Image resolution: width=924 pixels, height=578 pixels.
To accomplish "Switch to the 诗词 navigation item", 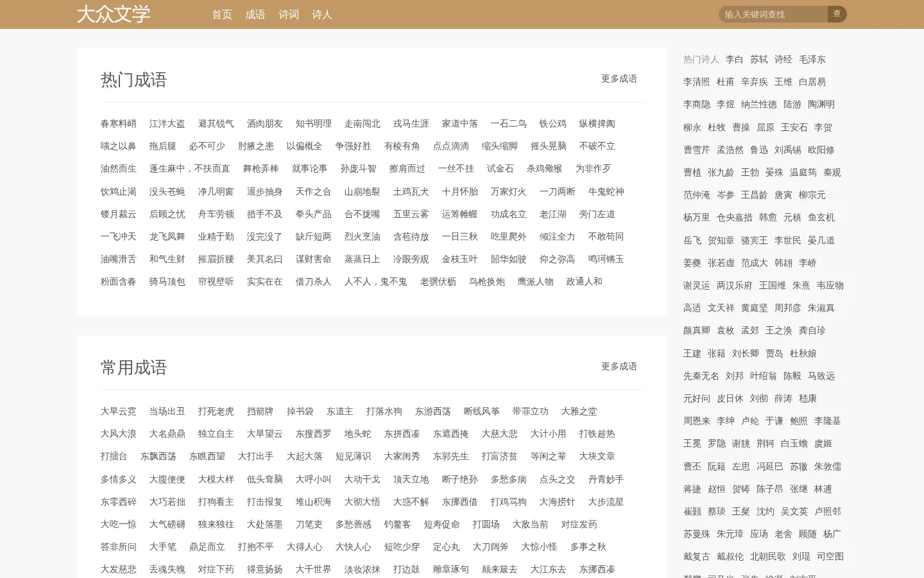I will point(289,14).
